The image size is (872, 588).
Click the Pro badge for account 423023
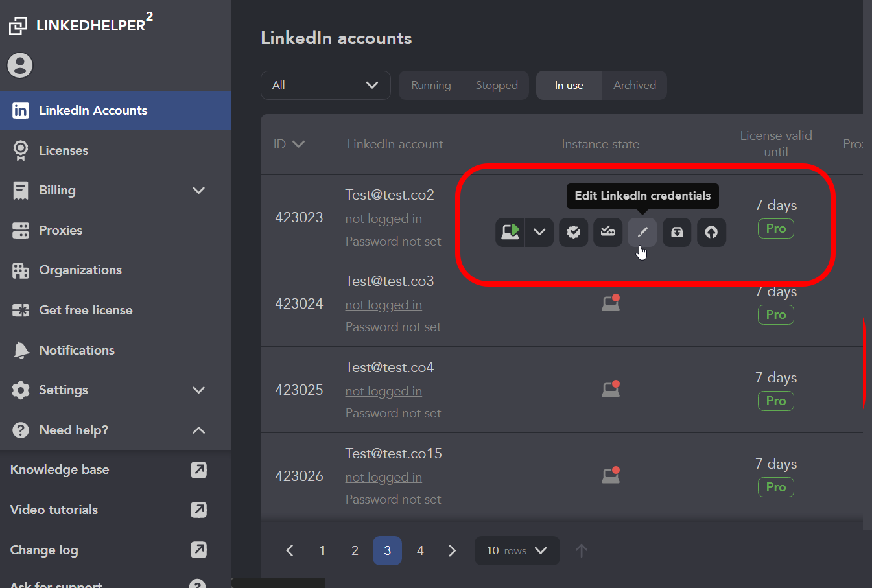click(776, 228)
